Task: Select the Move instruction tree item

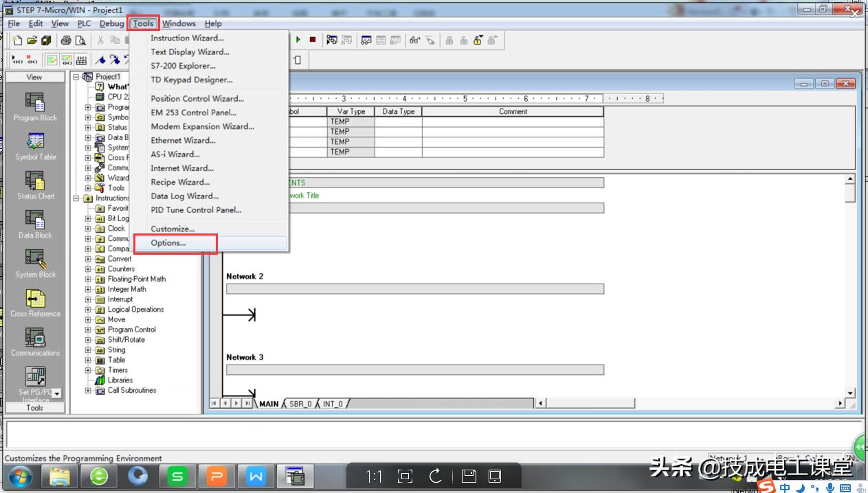Action: pyautogui.click(x=116, y=320)
